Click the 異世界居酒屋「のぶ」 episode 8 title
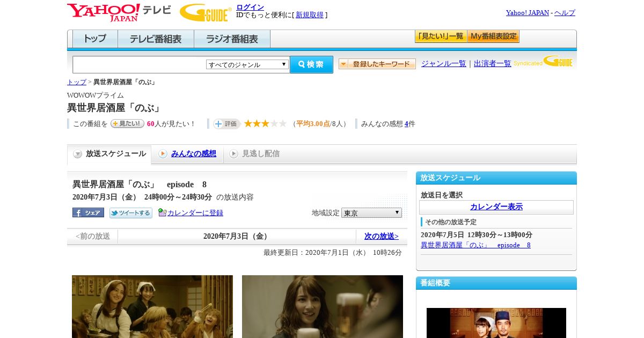 [140, 185]
